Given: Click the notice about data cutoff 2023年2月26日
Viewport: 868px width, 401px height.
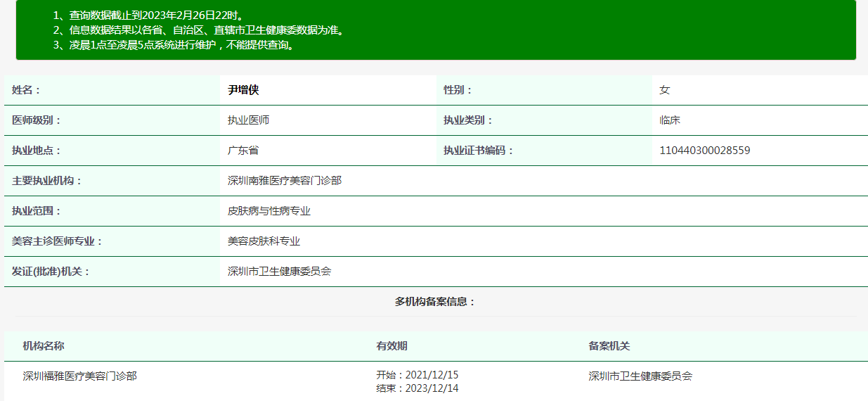Looking at the screenshot, I should (148, 15).
